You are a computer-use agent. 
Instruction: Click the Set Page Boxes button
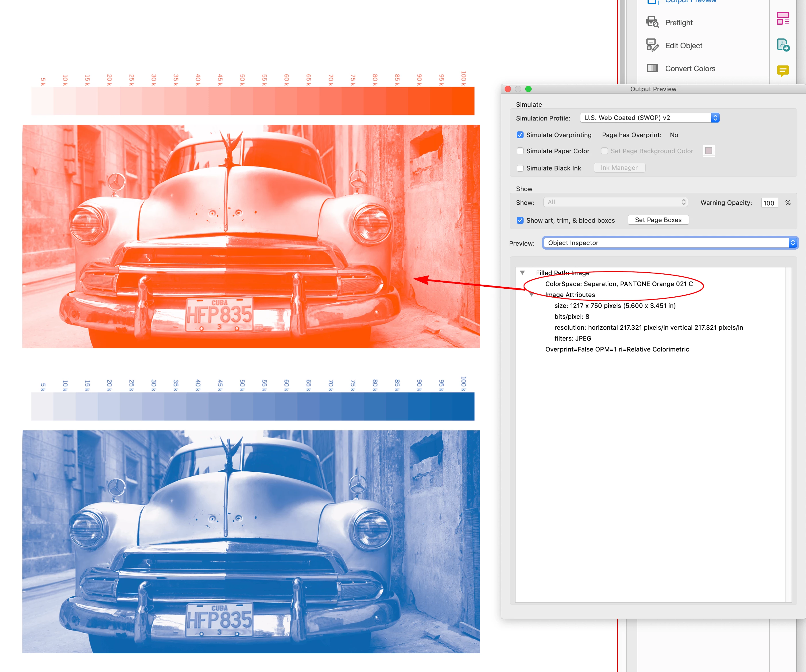coord(658,220)
